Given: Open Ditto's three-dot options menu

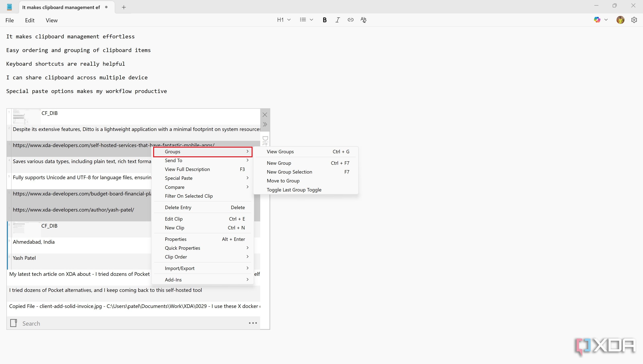Looking at the screenshot, I should point(253,323).
